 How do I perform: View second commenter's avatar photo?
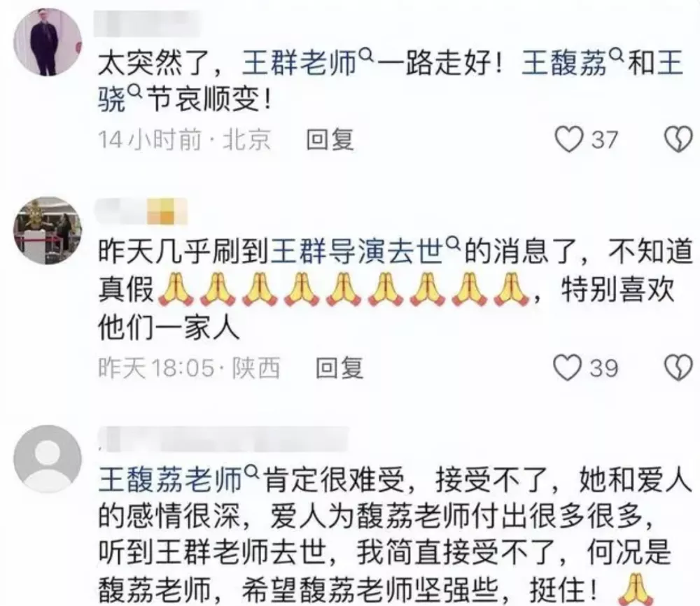coord(48,231)
